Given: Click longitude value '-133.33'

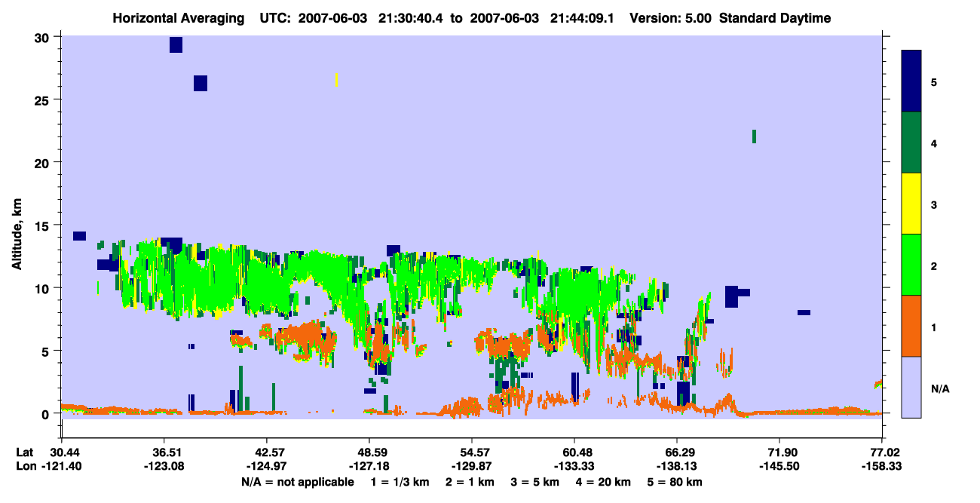Looking at the screenshot, I should 574,466.
